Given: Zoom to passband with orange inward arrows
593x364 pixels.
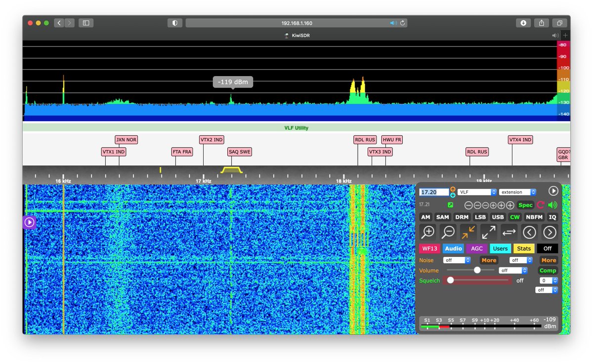Looking at the screenshot, I should 468,232.
